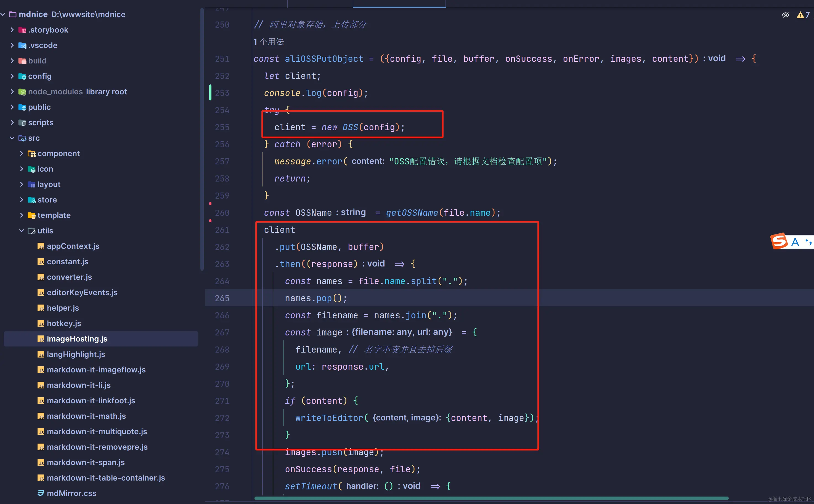Image resolution: width=814 pixels, height=504 pixels.
Task: Collapse the mdnice project root
Action: [3, 14]
